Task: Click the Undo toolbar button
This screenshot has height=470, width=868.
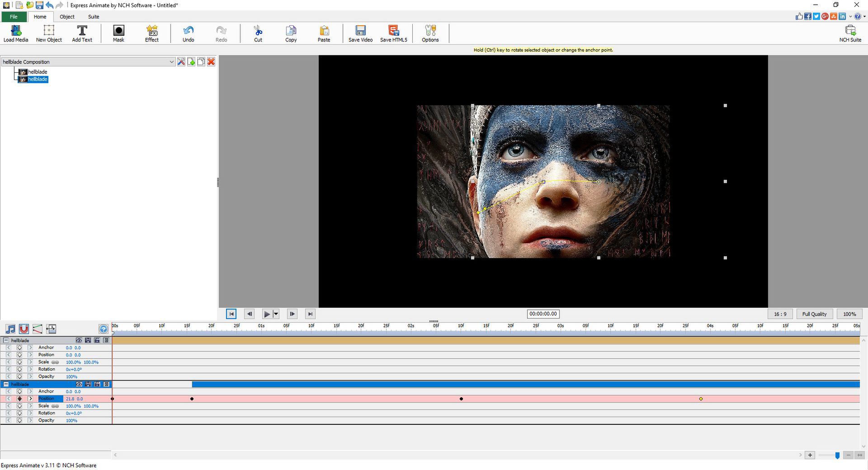Action: [189, 34]
